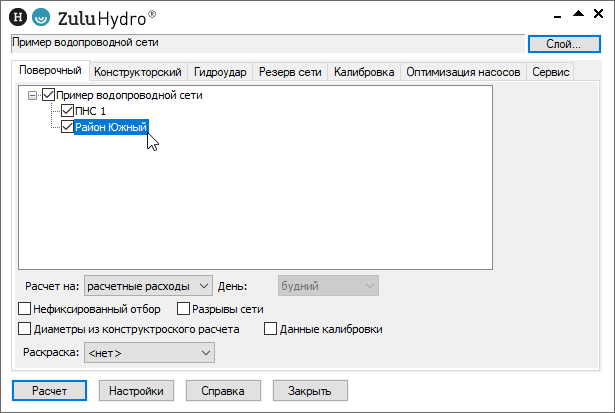Click the Слой... button

[x=564, y=44]
